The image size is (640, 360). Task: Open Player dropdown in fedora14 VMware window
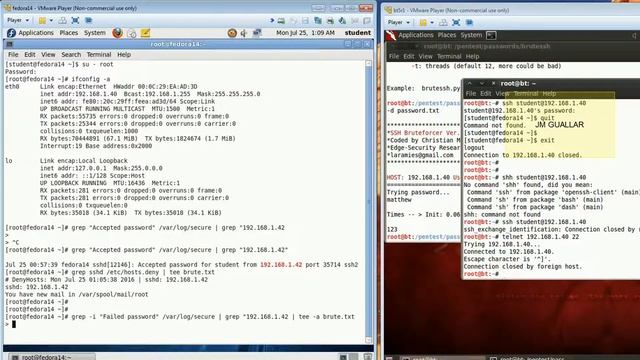(18, 20)
